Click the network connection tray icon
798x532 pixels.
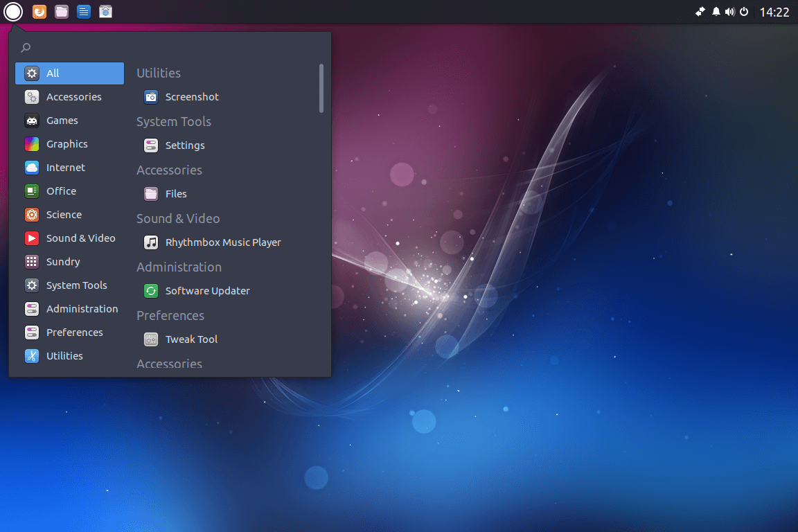pos(700,12)
